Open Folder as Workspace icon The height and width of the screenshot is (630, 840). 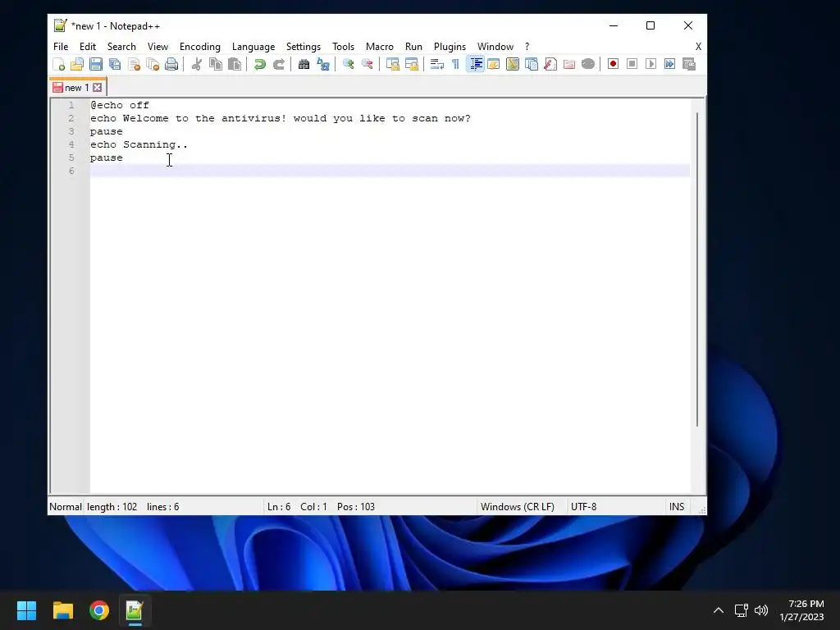coord(569,64)
